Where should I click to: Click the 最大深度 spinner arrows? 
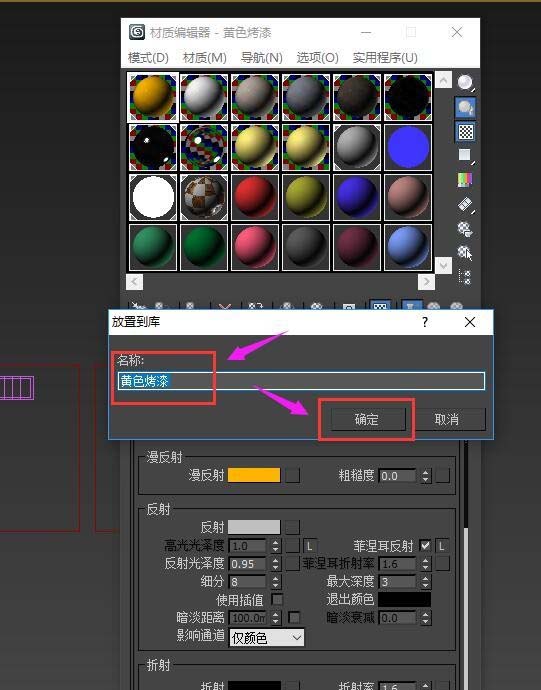coord(425,582)
